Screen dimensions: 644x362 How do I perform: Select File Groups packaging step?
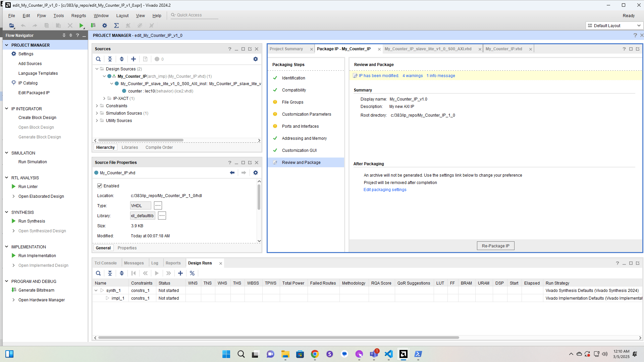292,102
